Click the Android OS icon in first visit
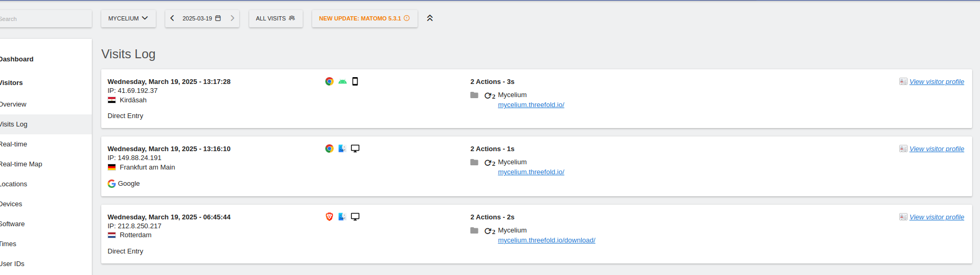Viewport: 980px width, 275px height. pos(343,81)
